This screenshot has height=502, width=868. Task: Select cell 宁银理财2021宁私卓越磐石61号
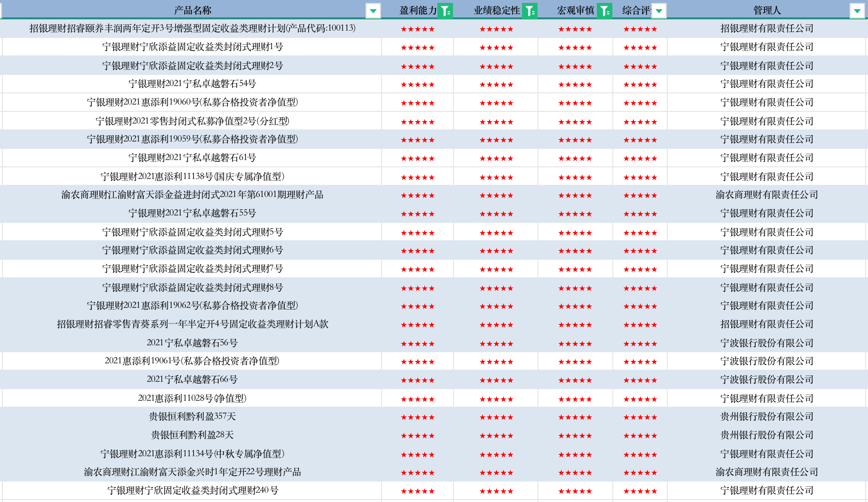tap(192, 158)
